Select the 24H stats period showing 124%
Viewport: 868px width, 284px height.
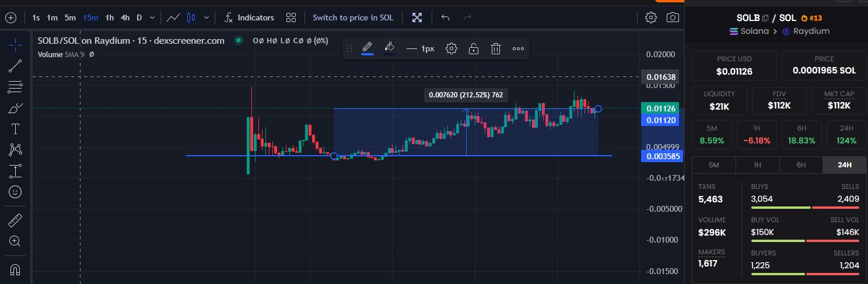(x=845, y=136)
